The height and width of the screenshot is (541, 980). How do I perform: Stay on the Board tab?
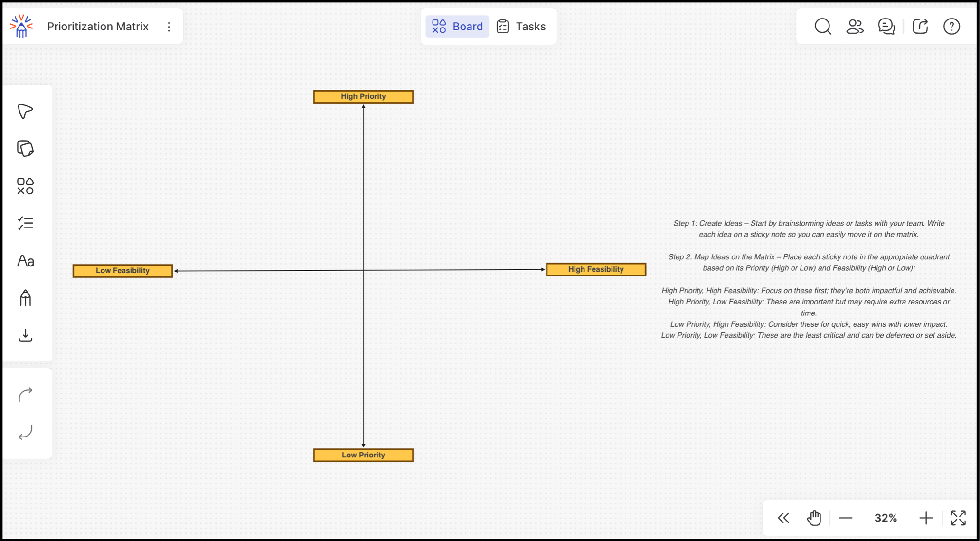coord(457,26)
